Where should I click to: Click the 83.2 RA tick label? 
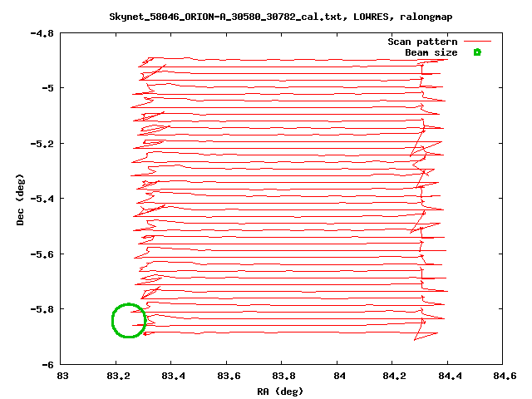pos(118,376)
